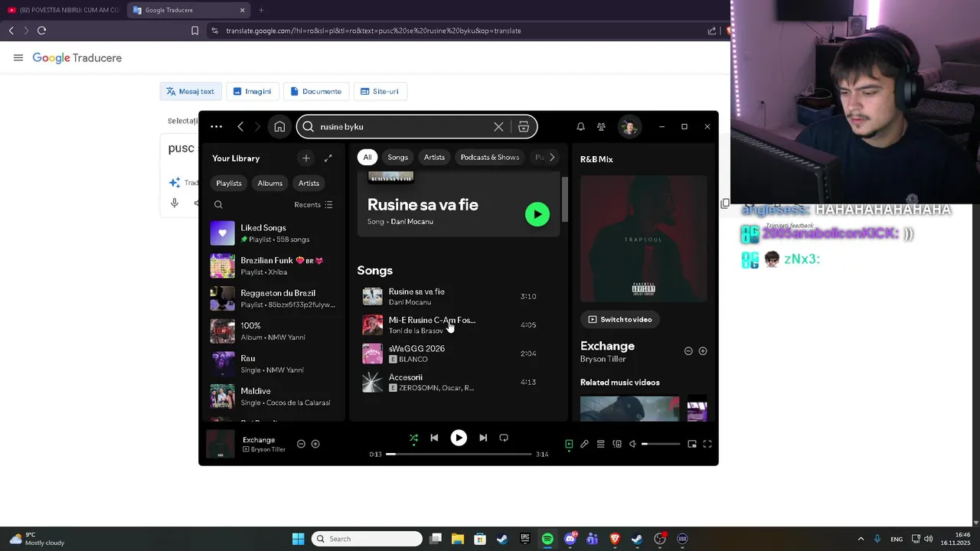980x551 pixels.
Task: Create playlist with plus in Your Library
Action: point(306,158)
